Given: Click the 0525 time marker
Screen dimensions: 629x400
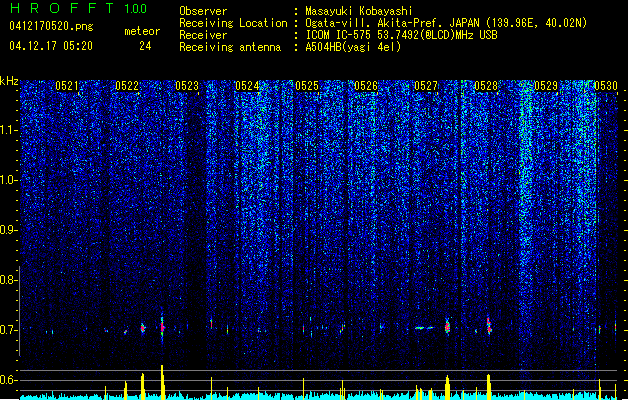Looking at the screenshot, I should pyautogui.click(x=307, y=86).
